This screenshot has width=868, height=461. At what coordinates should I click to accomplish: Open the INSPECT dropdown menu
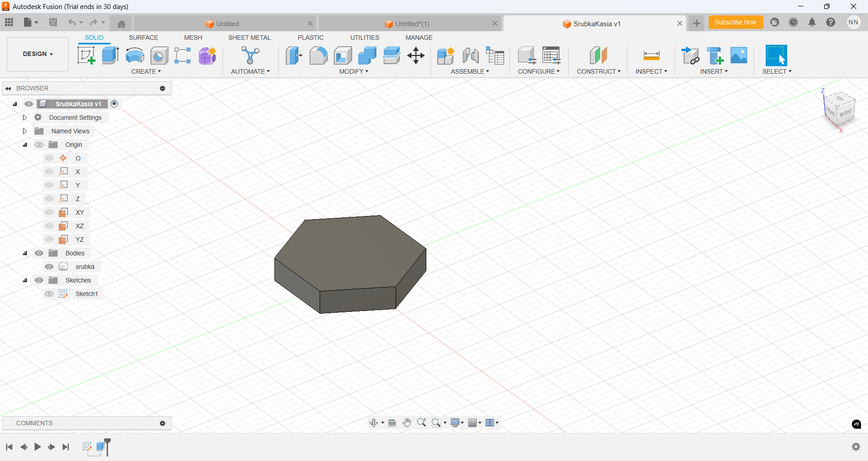click(651, 71)
